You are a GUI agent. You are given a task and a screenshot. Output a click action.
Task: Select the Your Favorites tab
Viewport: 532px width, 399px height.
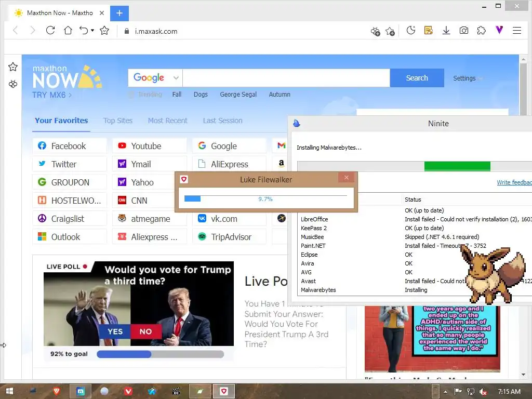pyautogui.click(x=61, y=121)
